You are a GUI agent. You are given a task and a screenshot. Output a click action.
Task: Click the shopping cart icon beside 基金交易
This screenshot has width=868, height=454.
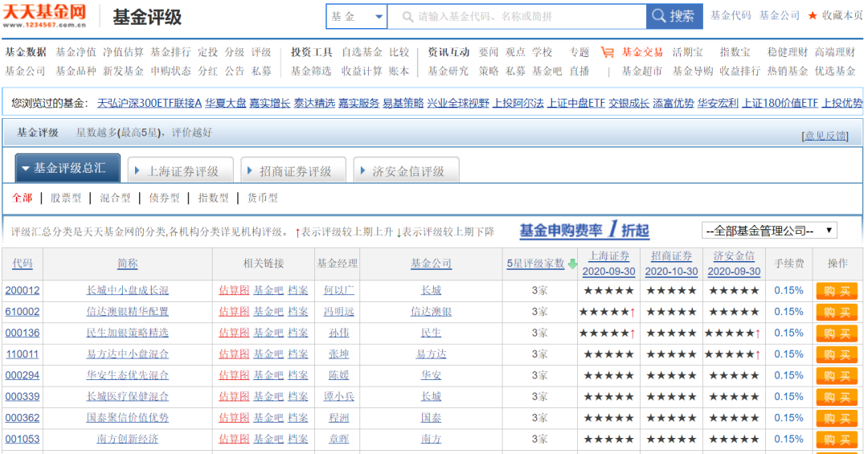(608, 52)
